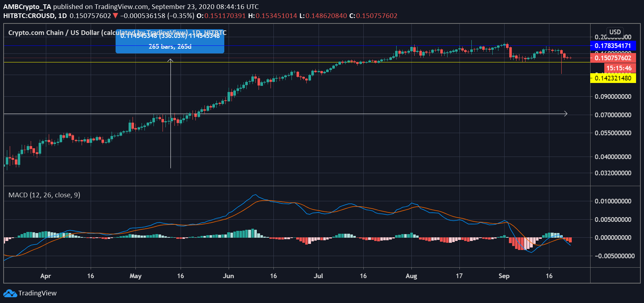Click the 0.005000000 MACD axis label
Screen dimensions: 644x303
(x=613, y=220)
